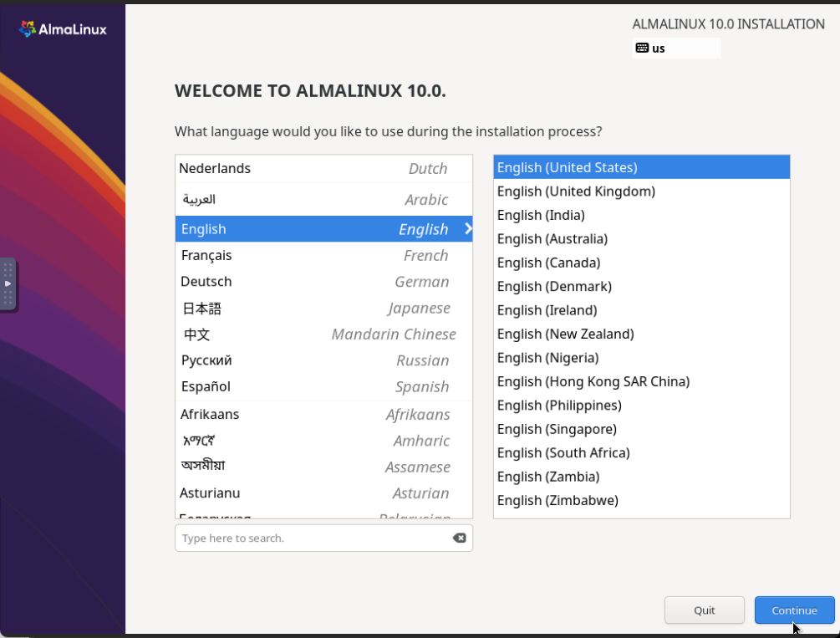The width and height of the screenshot is (840, 638).
Task: Select English (United Kingdom) locale
Action: (x=641, y=191)
